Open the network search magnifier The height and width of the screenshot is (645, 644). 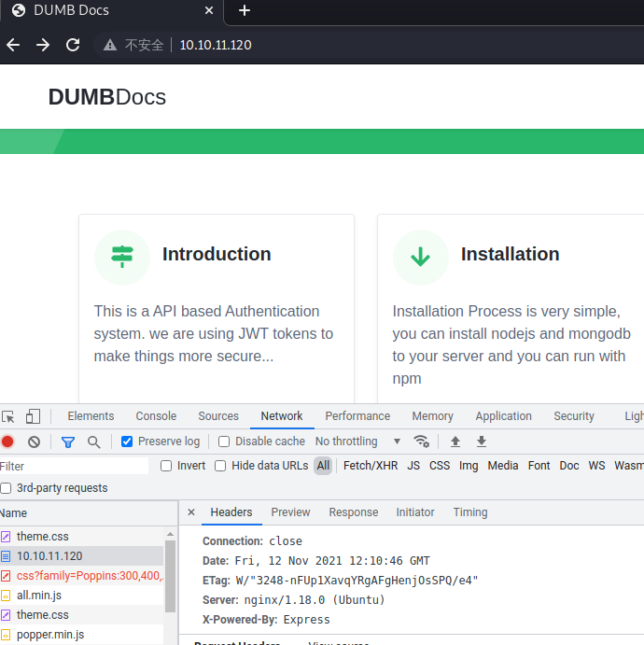point(93,442)
